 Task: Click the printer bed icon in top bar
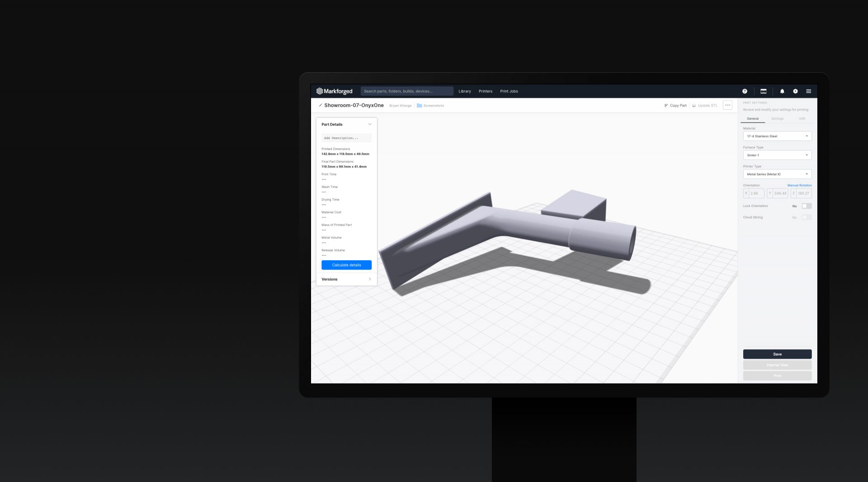coord(764,91)
